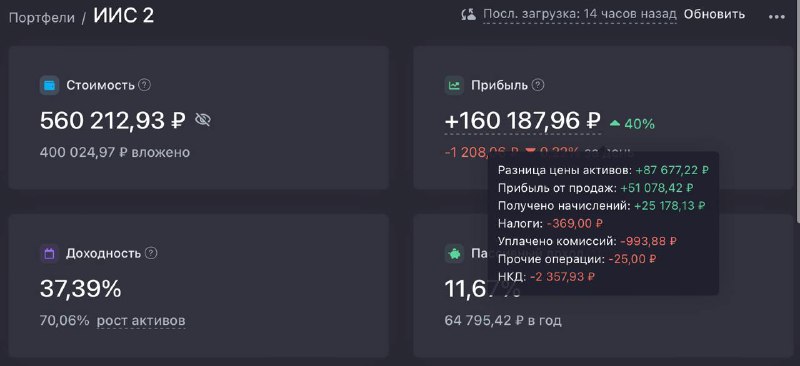Click the profit amount +160 187,96 ₽
This screenshot has height=366, width=800.
(522, 121)
